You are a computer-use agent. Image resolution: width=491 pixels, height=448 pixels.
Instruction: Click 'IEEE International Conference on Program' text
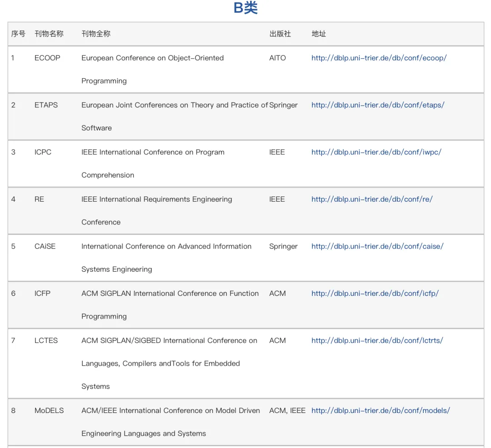pyautogui.click(x=153, y=152)
